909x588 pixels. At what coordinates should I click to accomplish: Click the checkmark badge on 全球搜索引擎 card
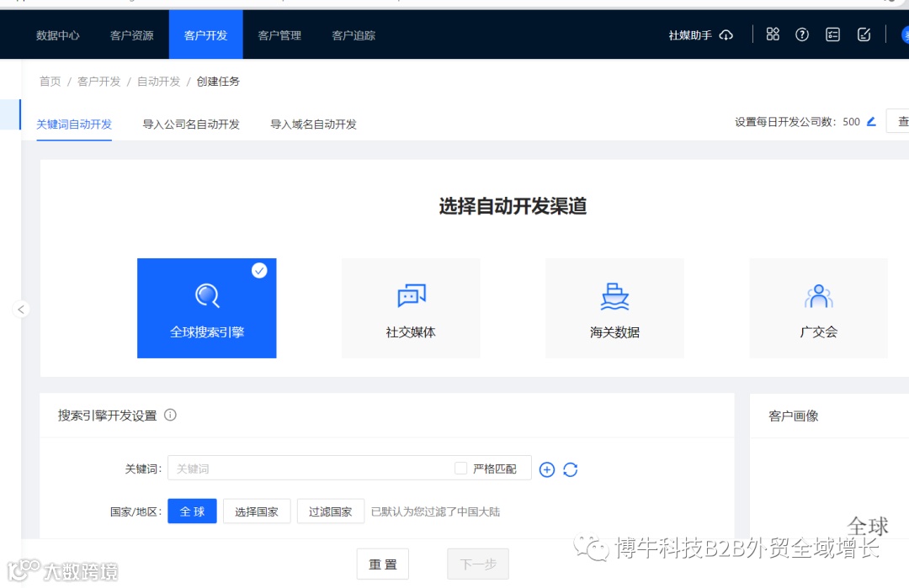tap(259, 271)
